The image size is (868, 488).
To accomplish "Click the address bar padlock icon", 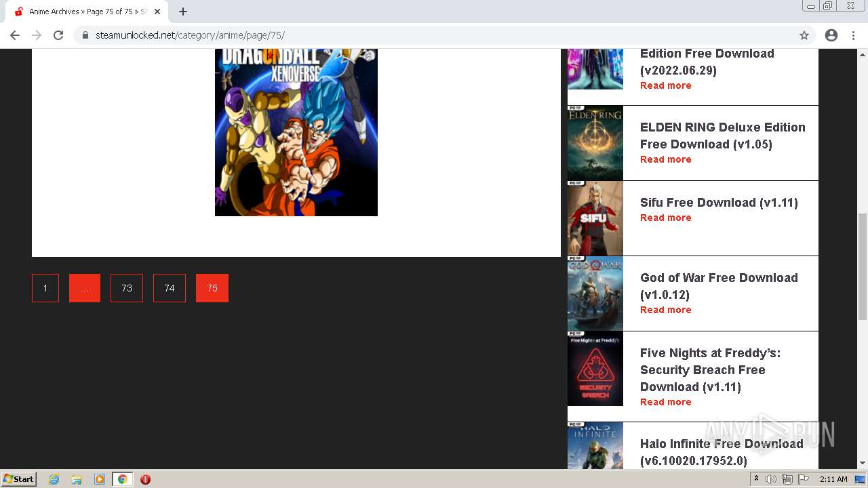I will point(85,35).
